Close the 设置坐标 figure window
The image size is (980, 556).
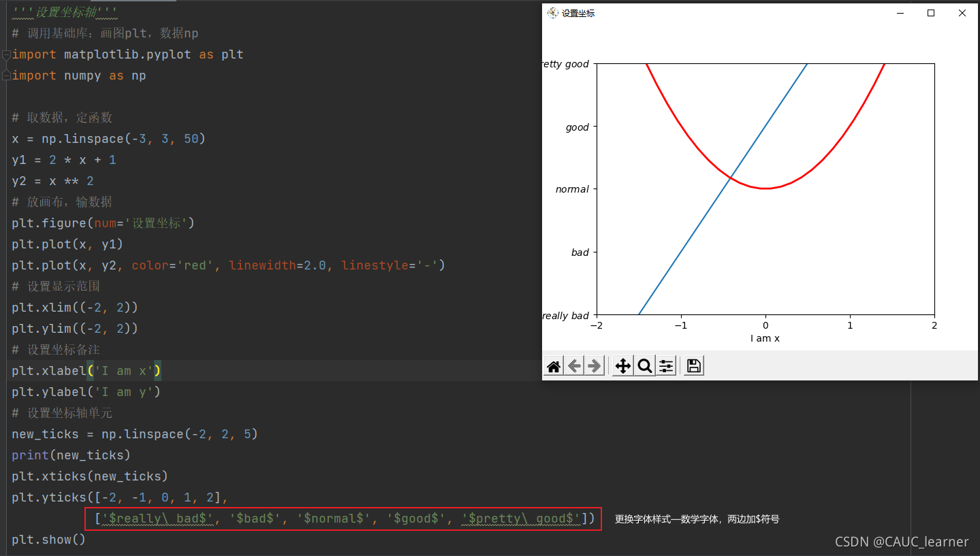[962, 13]
